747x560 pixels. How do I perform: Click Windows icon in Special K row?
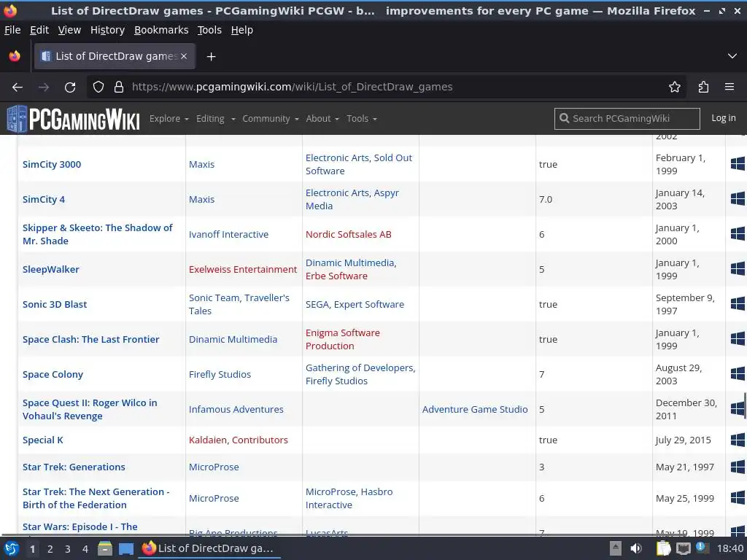[x=738, y=440]
